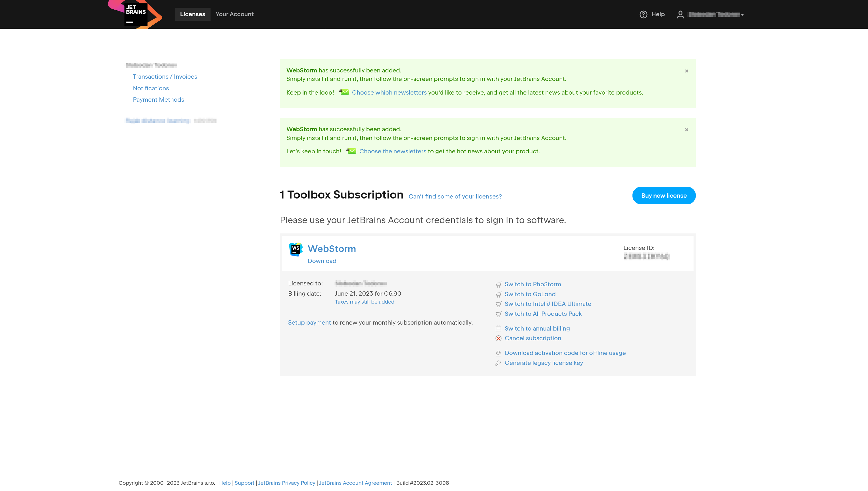Image resolution: width=868 pixels, height=491 pixels.
Task: Click cart icon next to PhpStorm
Action: (498, 285)
